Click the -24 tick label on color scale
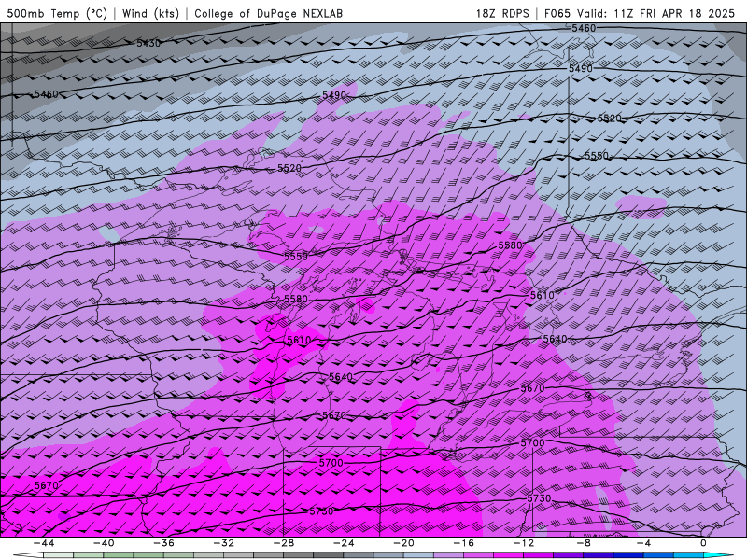The image size is (747, 560). (344, 543)
